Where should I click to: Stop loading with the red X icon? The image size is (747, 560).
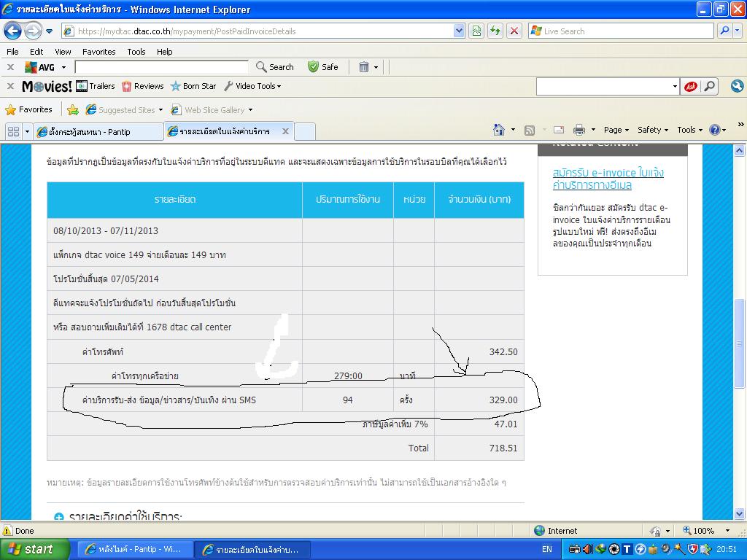pyautogui.click(x=514, y=31)
